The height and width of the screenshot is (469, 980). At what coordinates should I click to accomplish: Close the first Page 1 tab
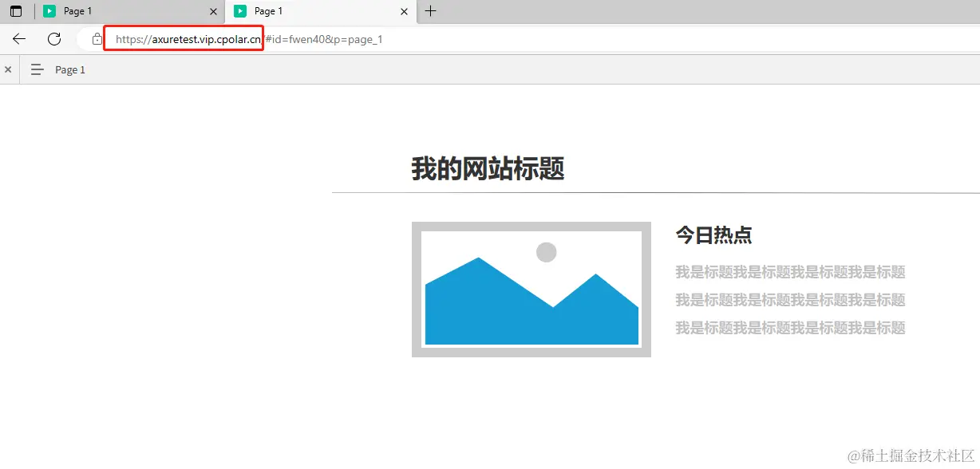(213, 11)
